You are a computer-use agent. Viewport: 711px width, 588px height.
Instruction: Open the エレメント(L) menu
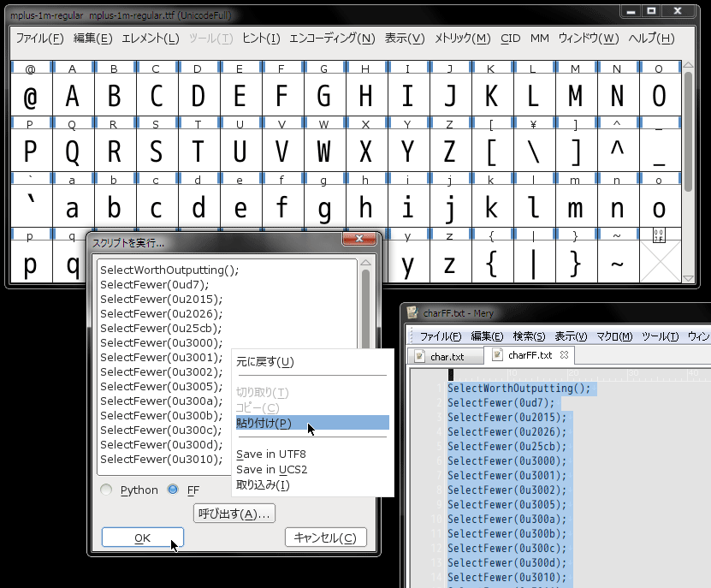[150, 39]
